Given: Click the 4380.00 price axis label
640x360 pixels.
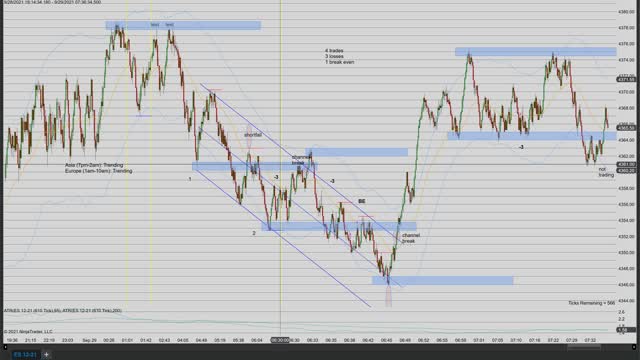Looking at the screenshot, I should [x=627, y=12].
